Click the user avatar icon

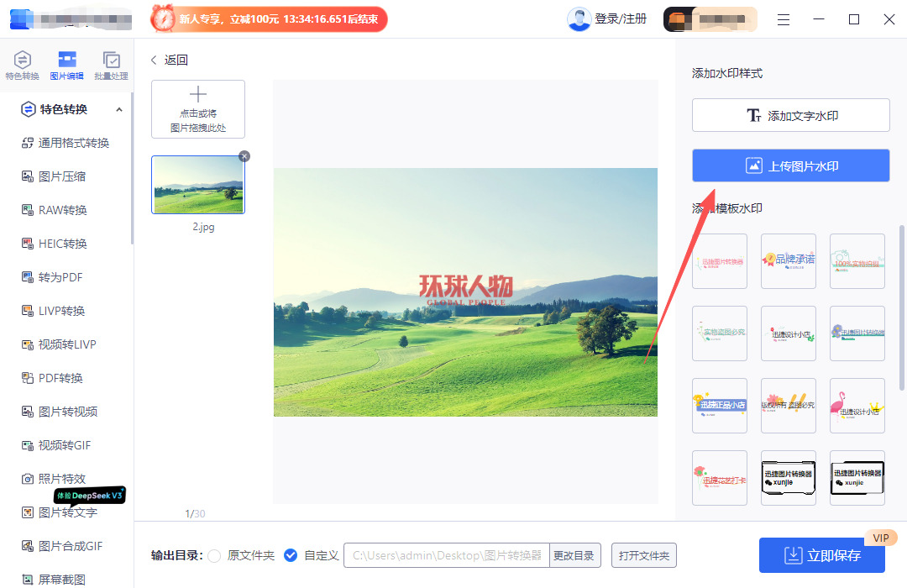[x=579, y=19]
